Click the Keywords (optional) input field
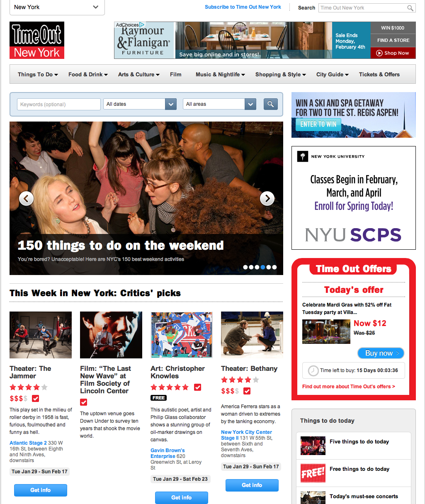425x504 pixels. (59, 104)
